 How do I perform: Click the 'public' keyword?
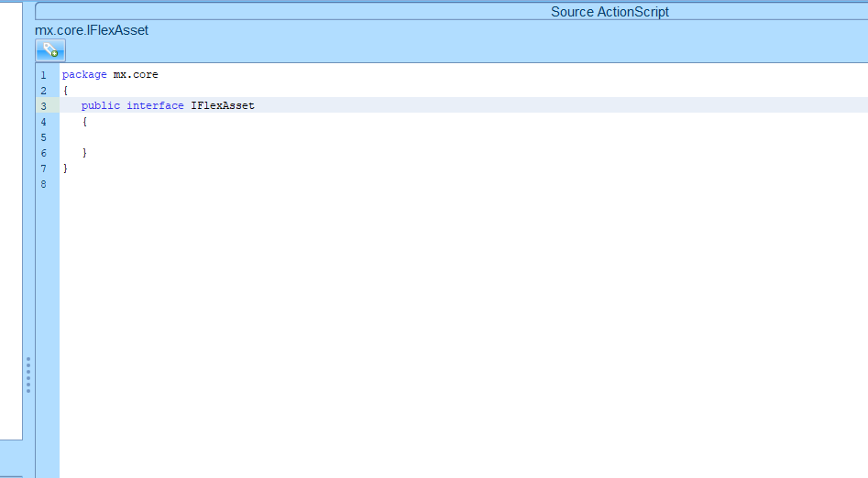click(x=100, y=105)
